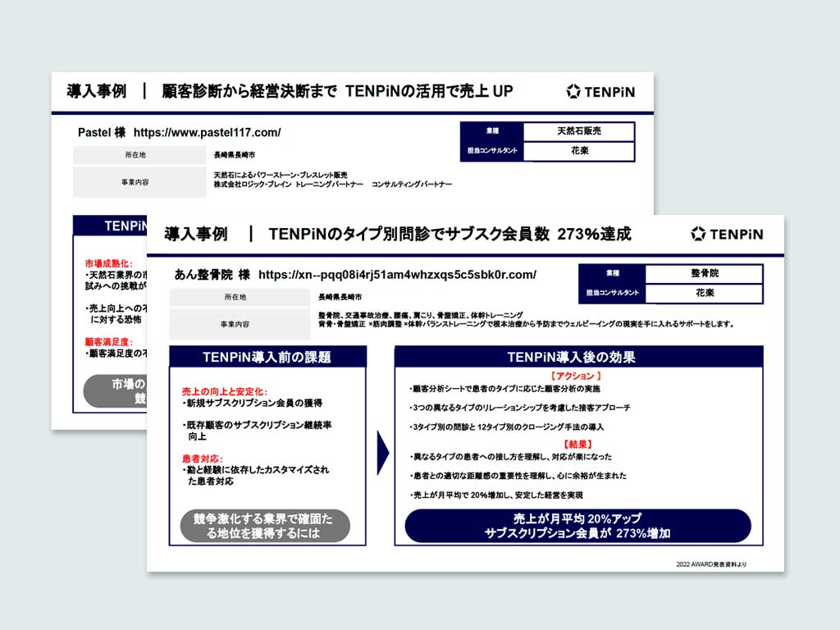This screenshot has width=840, height=630.
Task: Click the '業種' label on the front slide
Action: [612, 273]
